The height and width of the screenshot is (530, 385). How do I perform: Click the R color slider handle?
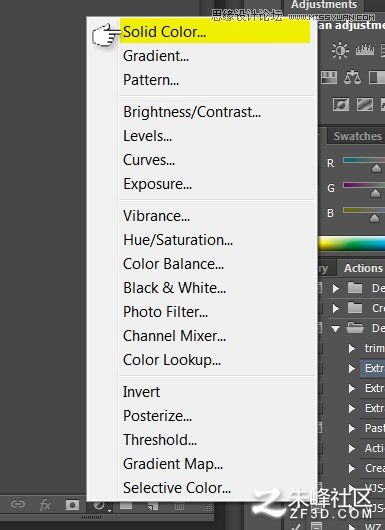pos(376,168)
